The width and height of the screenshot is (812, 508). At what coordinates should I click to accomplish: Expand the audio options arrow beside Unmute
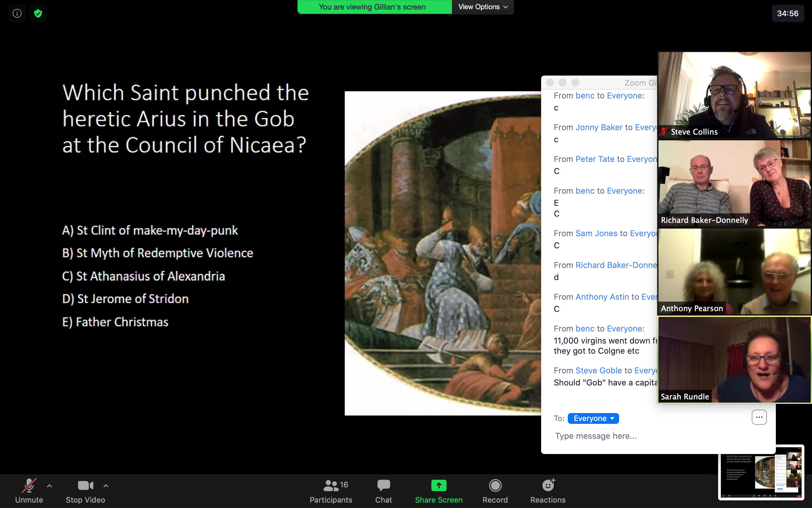pyautogui.click(x=49, y=485)
